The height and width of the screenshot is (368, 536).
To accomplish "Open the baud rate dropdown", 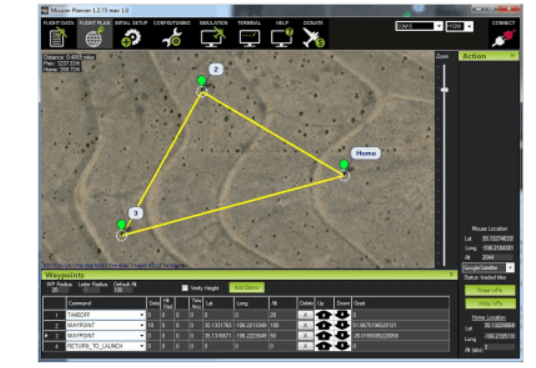I will (x=469, y=26).
